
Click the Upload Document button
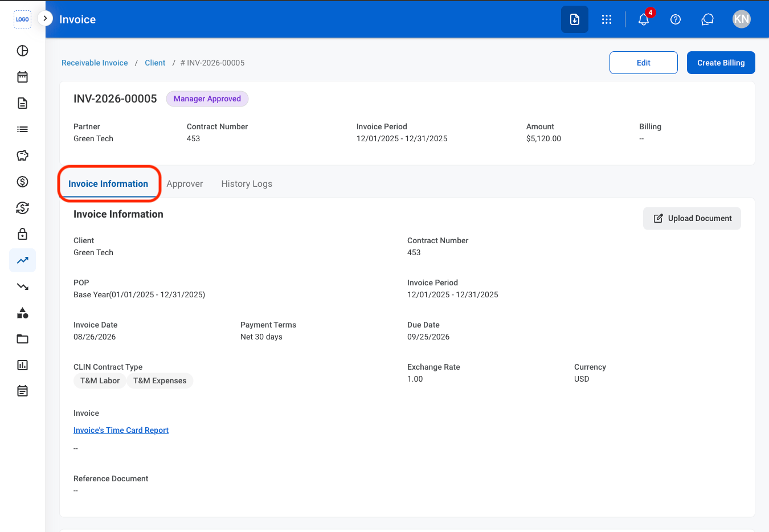point(692,218)
